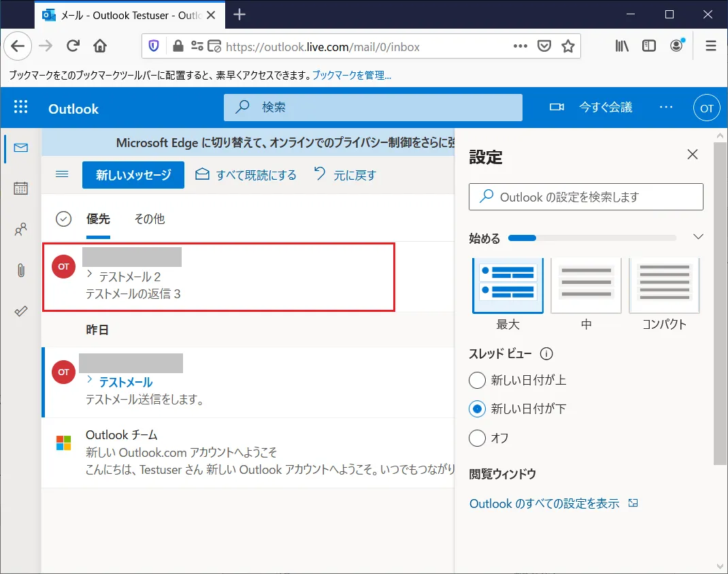Click the Firefox forward arrow

46,46
